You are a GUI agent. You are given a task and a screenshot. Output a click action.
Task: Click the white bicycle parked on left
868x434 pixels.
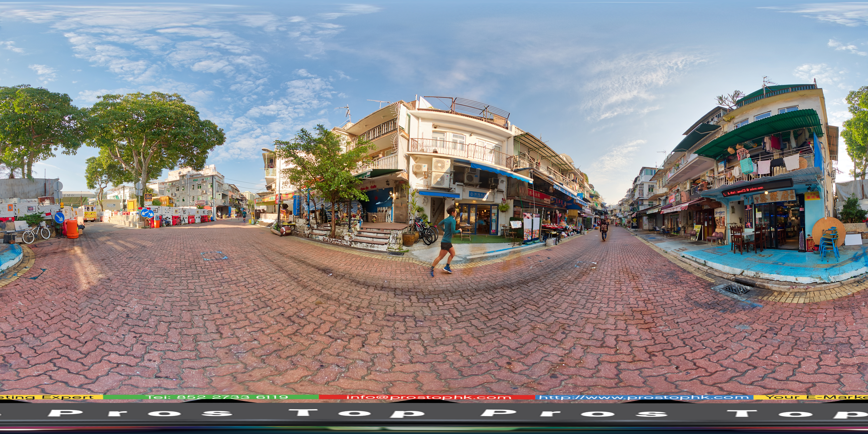[36, 233]
